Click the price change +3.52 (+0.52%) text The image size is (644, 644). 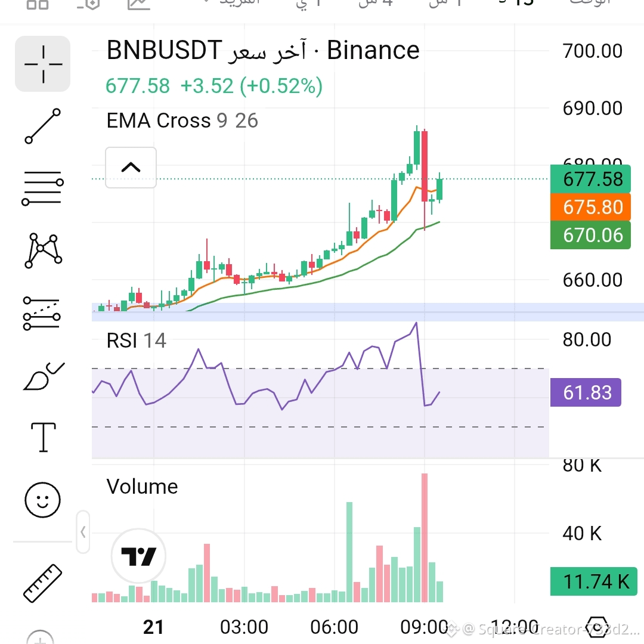point(252,86)
